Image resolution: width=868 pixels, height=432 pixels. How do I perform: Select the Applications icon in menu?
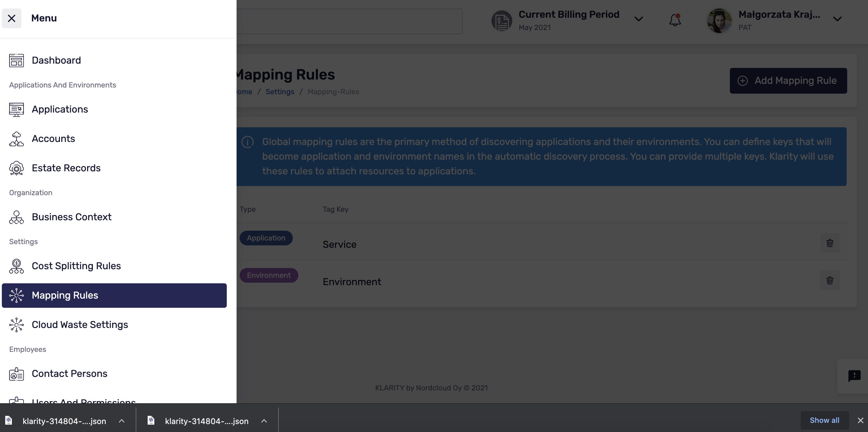pyautogui.click(x=17, y=109)
